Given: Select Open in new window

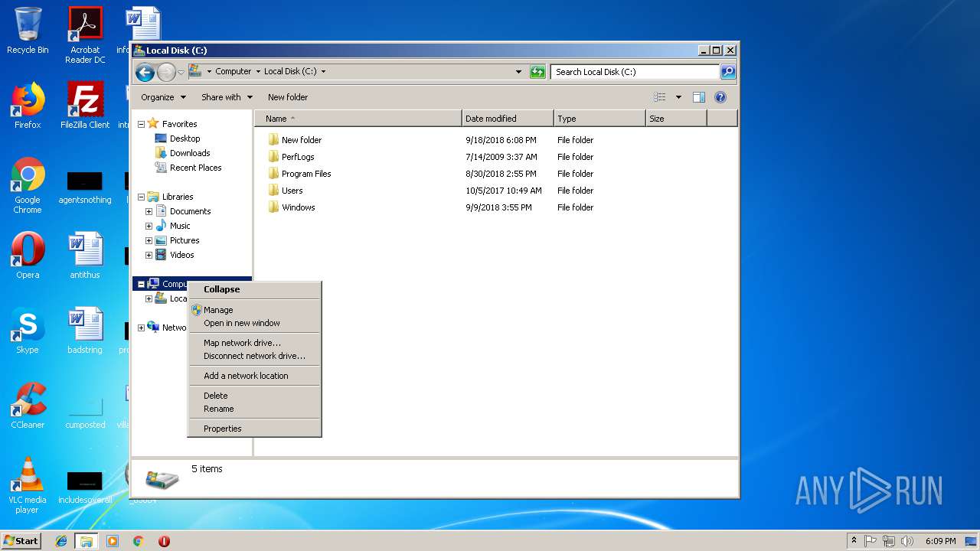Looking at the screenshot, I should tap(254, 323).
